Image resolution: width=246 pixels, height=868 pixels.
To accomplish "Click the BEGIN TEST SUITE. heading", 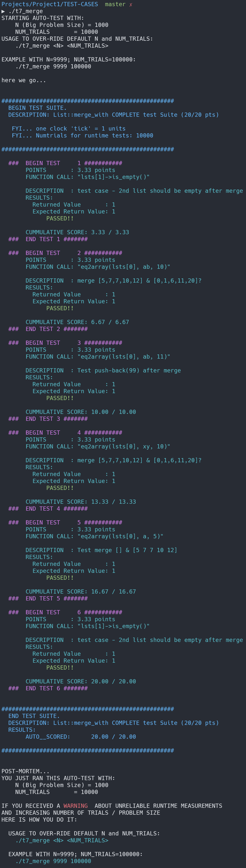I will click(x=37, y=108).
